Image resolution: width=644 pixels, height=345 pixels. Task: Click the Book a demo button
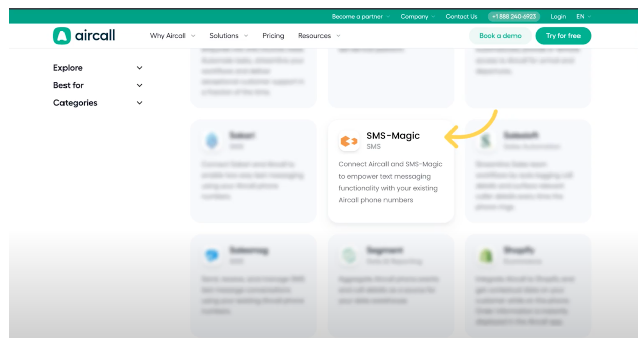(x=500, y=36)
